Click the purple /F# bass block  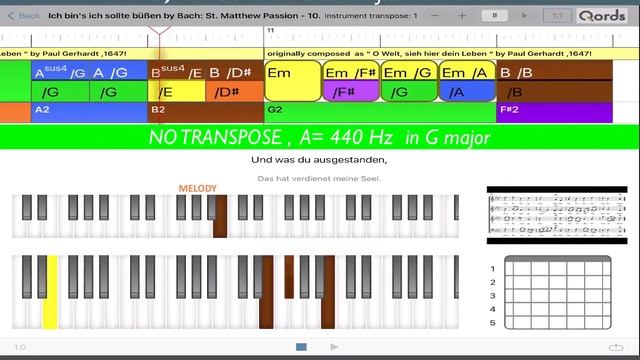(x=351, y=92)
